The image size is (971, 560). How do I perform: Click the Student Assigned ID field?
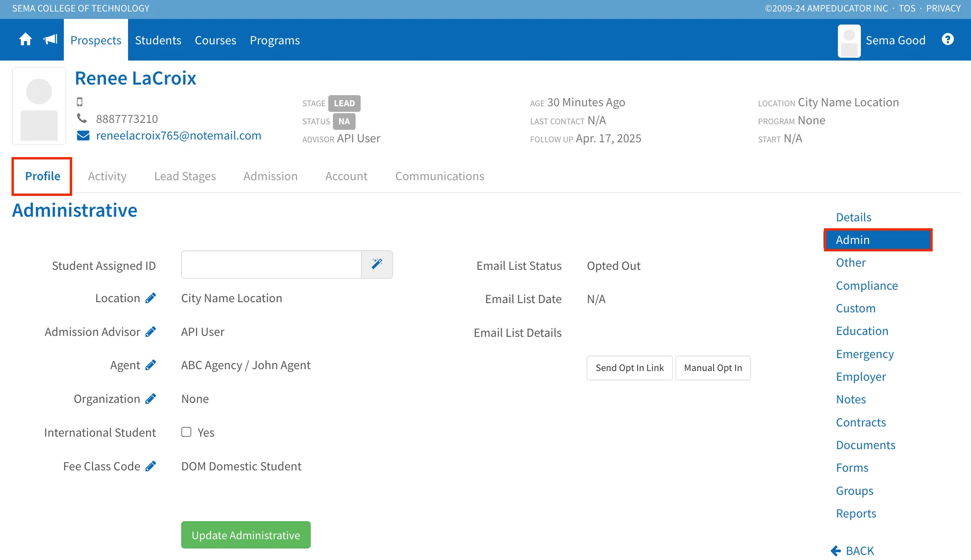point(271,264)
